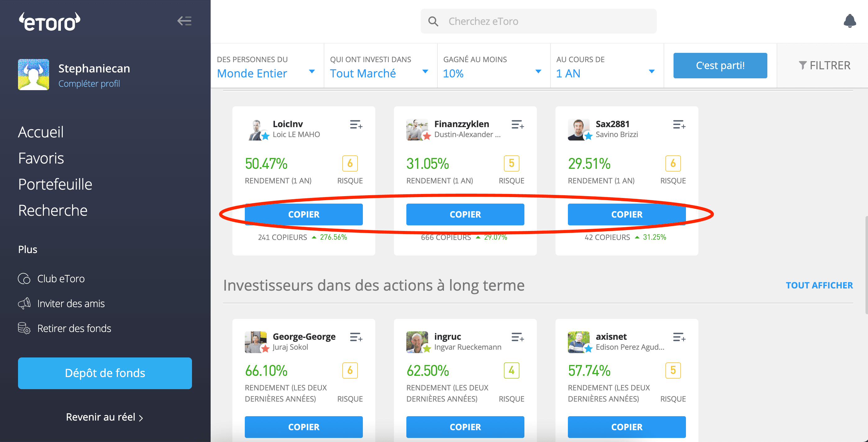
Task: Add LoicInv to a watchlist
Action: 356,125
